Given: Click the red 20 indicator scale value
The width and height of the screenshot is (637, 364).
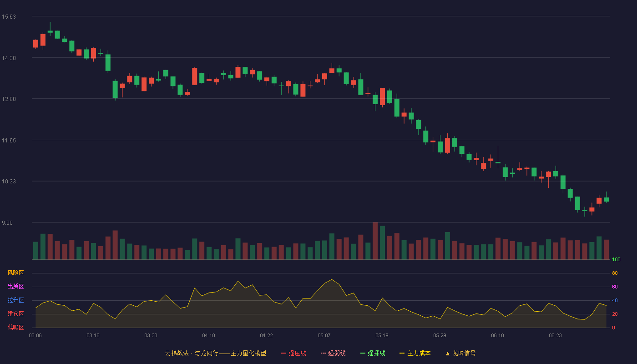Looking at the screenshot, I should (615, 314).
